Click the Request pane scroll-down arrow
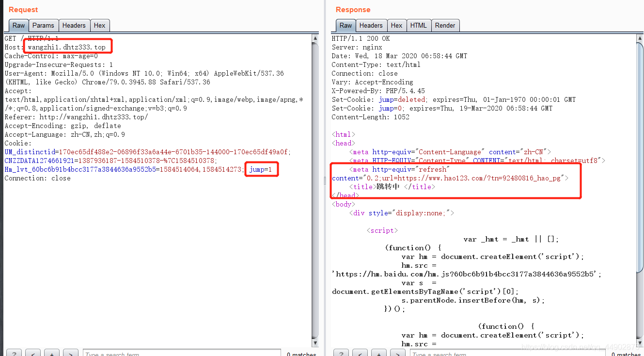The width and height of the screenshot is (644, 356). (x=315, y=343)
